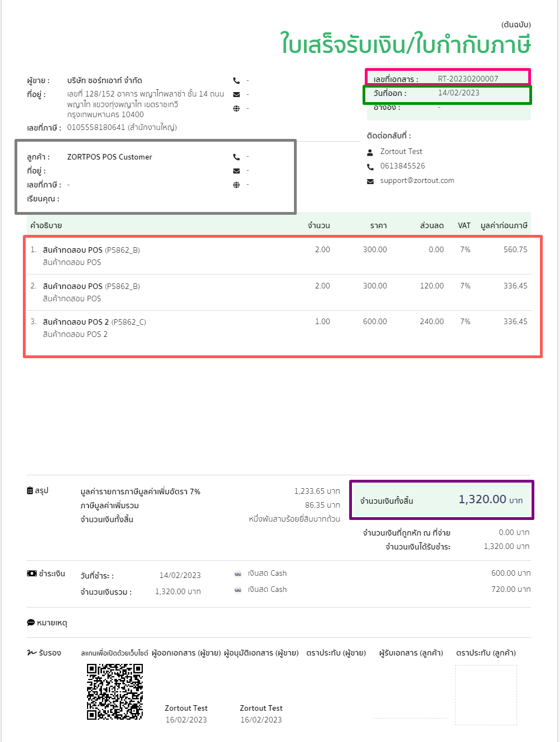Click the unit price 600.00 in item 3
This screenshot has width=560, height=742.
375,321
